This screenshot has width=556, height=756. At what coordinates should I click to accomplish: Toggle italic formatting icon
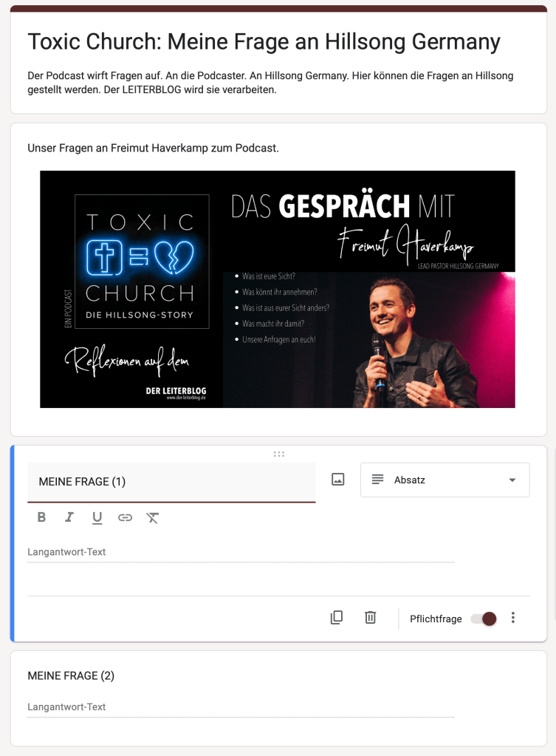[69, 517]
